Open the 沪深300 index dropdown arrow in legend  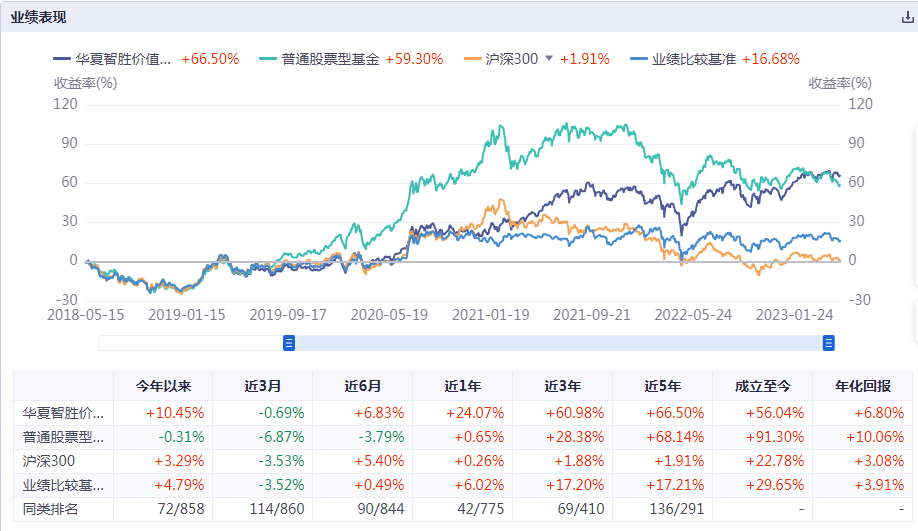(x=548, y=59)
